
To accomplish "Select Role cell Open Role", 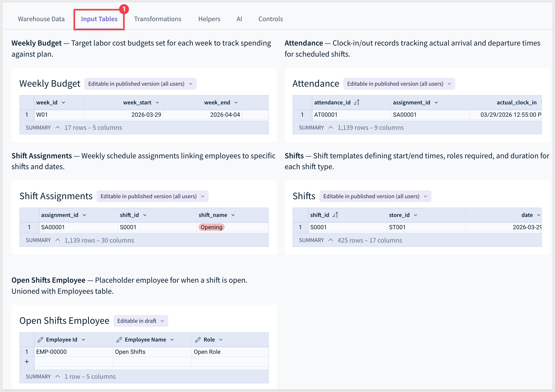I will point(230,352).
